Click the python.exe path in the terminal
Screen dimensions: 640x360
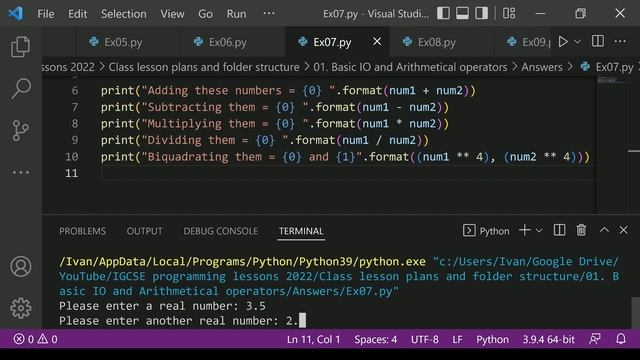click(x=242, y=261)
